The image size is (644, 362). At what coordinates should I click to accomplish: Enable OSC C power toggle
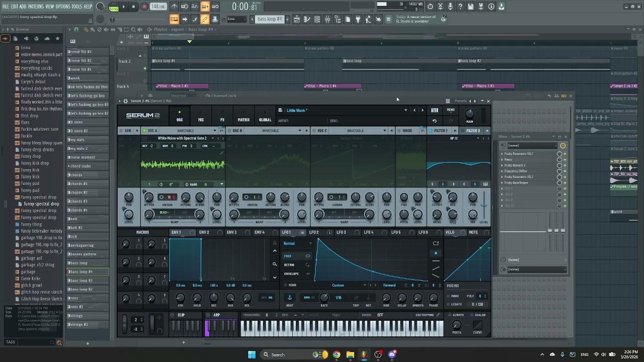click(313, 131)
